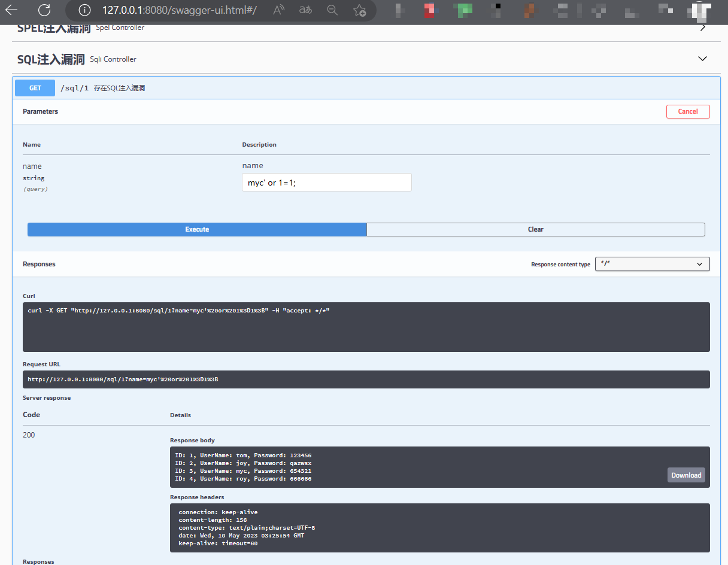Select the tom user row in response
728x565 pixels.
tap(243, 455)
